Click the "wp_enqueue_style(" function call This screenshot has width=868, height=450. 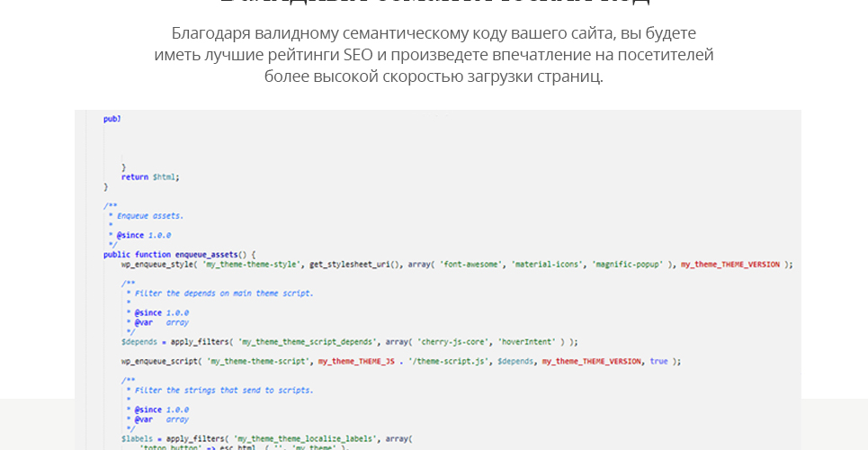159,265
